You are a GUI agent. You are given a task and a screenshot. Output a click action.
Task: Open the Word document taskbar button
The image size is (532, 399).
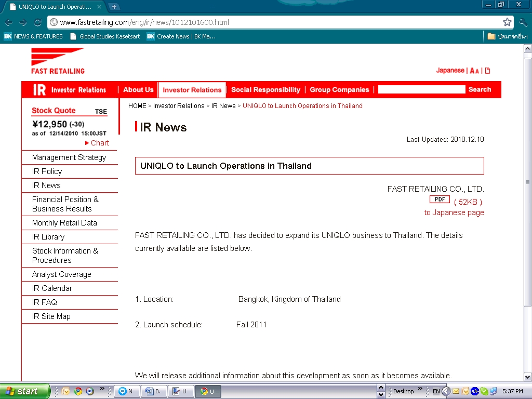[153, 391]
